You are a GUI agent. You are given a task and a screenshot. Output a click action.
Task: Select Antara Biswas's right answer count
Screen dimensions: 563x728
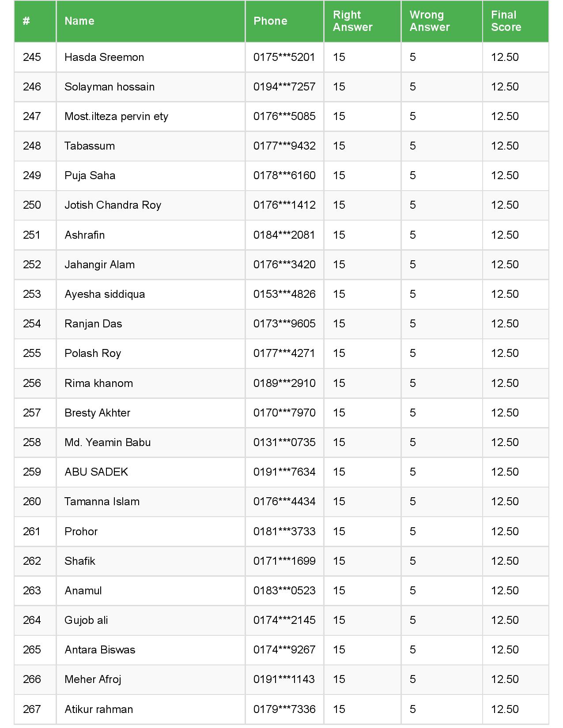point(339,650)
